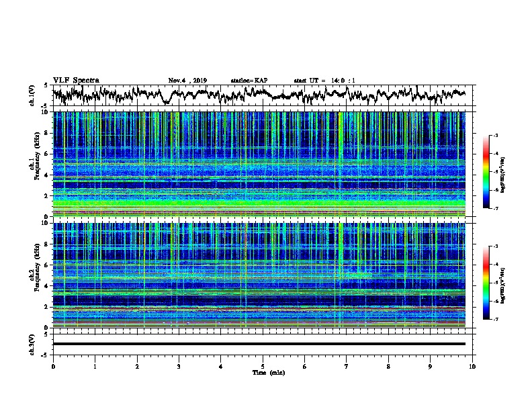Click the '-7' label on ch.2 colorbar
Image resolution: width=532 pixels, height=411 pixels.
click(x=495, y=319)
